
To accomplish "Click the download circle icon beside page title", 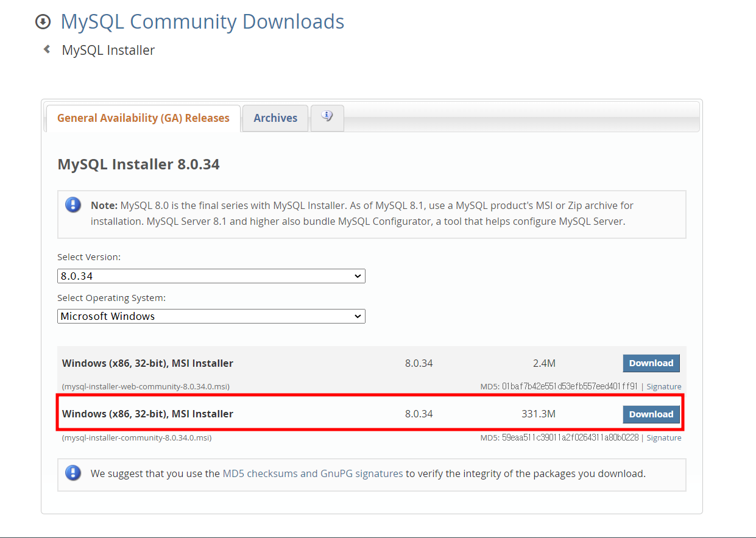I will coord(43,22).
